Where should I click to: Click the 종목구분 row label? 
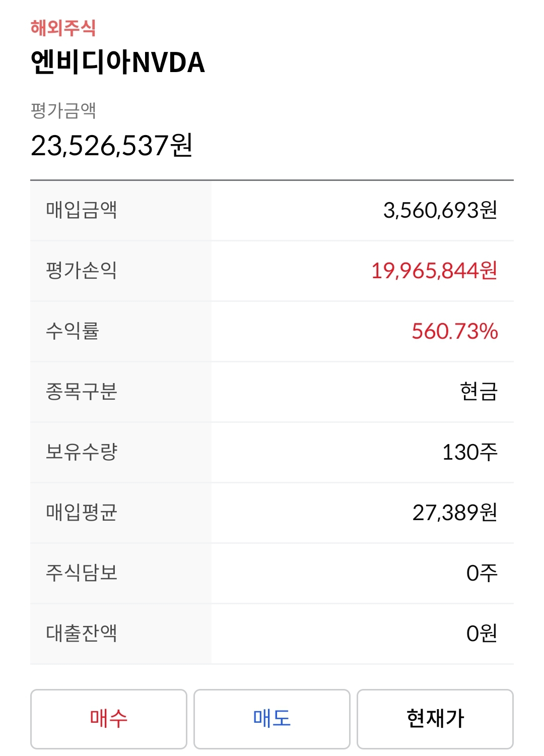82,391
